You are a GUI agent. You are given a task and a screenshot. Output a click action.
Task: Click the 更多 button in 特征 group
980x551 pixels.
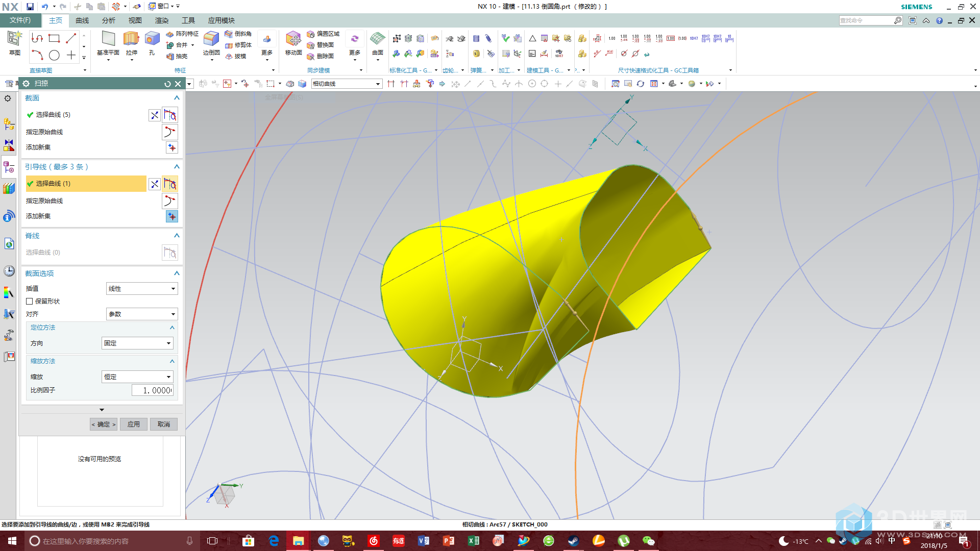(267, 45)
